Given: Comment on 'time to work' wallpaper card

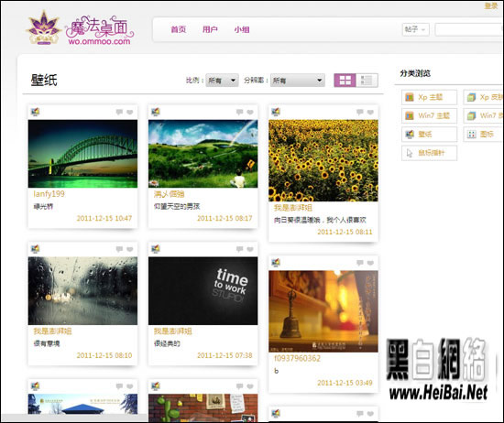Looking at the screenshot, I should pos(239,249).
